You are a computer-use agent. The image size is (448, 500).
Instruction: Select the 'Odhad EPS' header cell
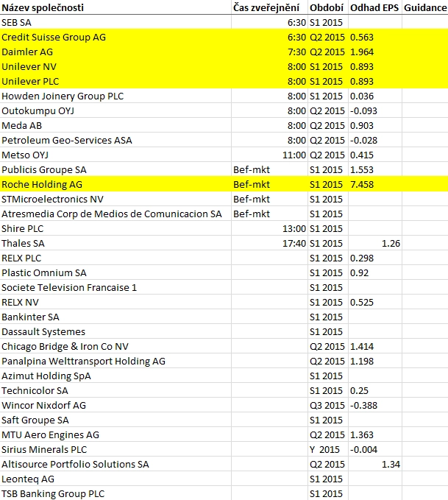click(x=375, y=7)
